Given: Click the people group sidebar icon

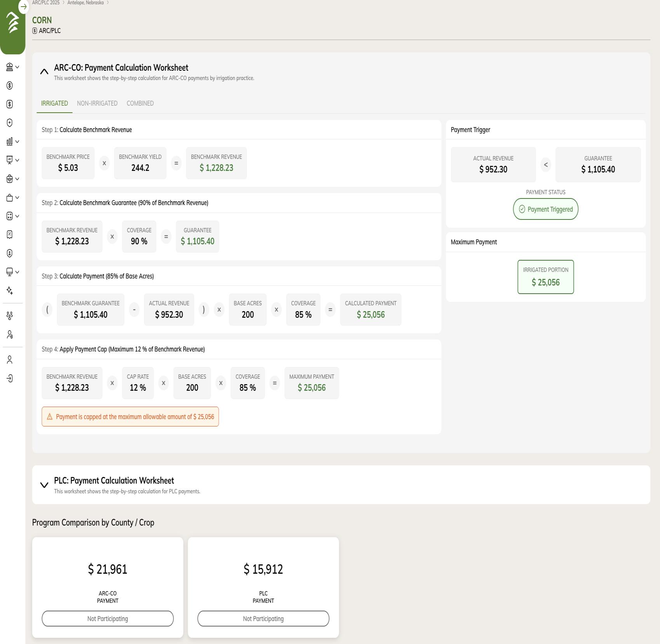Looking at the screenshot, I should [10, 315].
